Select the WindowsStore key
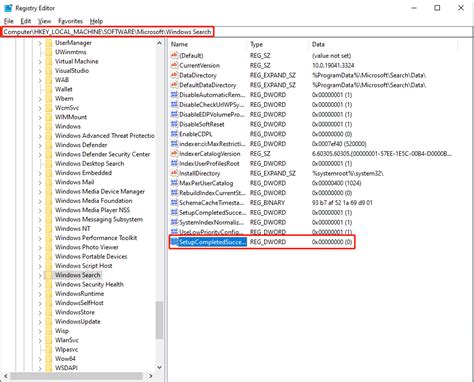 pos(75,312)
